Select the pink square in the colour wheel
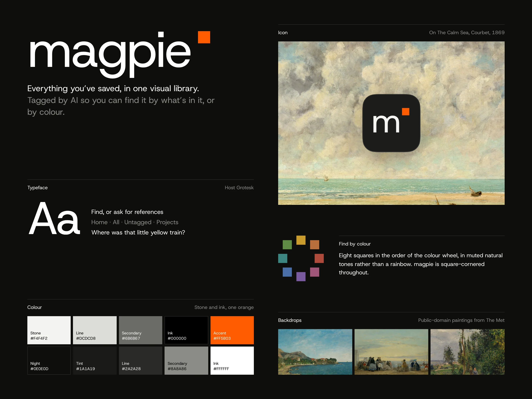This screenshot has height=399, width=532. coord(315,272)
